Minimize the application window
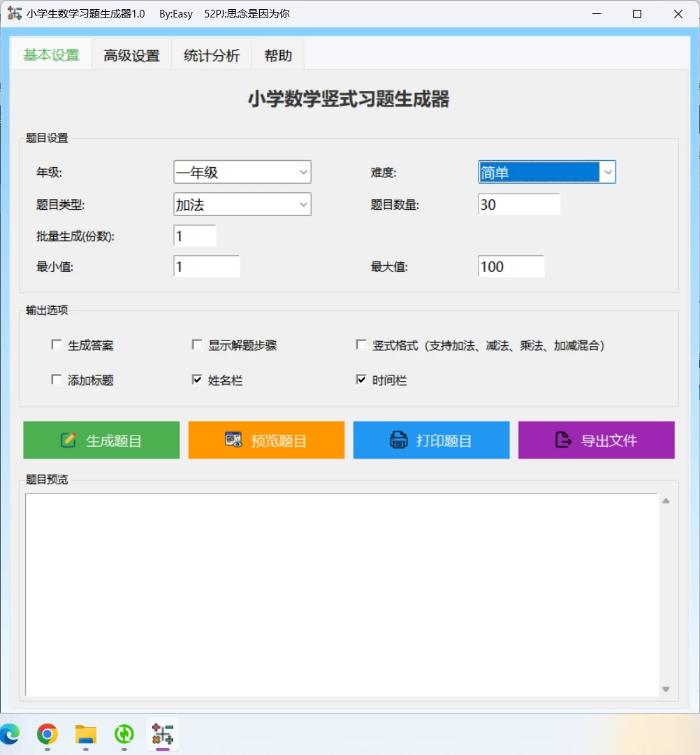 597,14
